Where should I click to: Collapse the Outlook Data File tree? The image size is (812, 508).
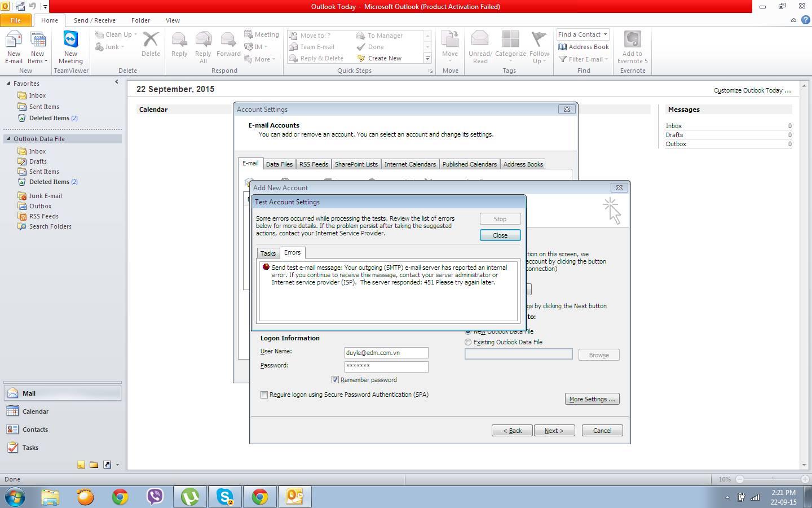[8, 138]
